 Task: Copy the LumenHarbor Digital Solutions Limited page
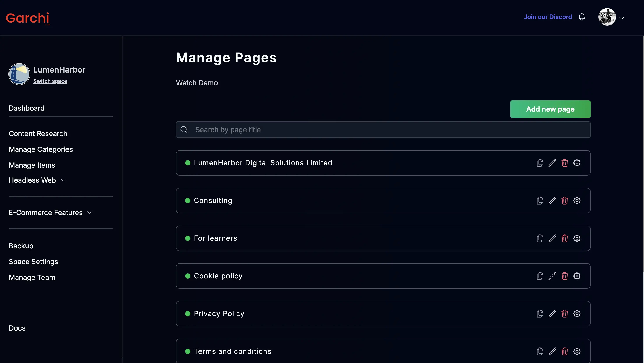click(x=540, y=163)
